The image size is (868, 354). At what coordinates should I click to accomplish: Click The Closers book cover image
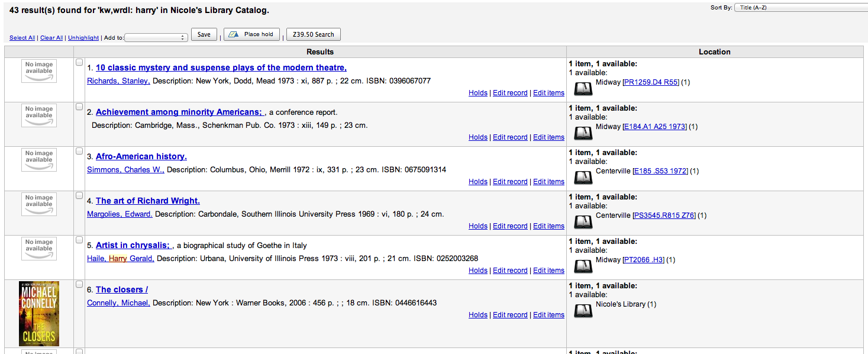point(39,314)
